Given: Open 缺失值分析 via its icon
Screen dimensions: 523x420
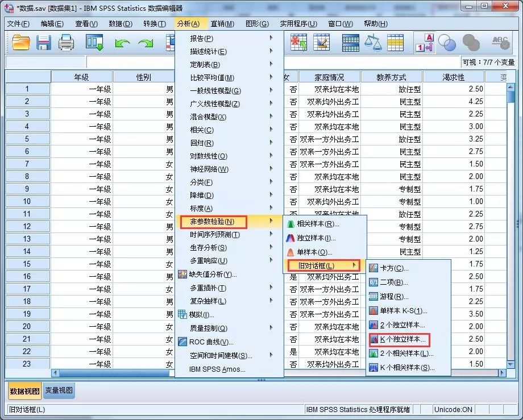Looking at the screenshot, I should click(x=182, y=275).
